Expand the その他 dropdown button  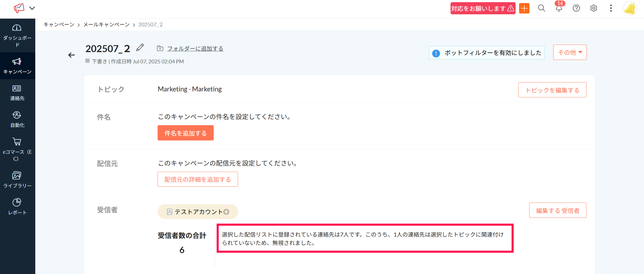[x=570, y=52]
